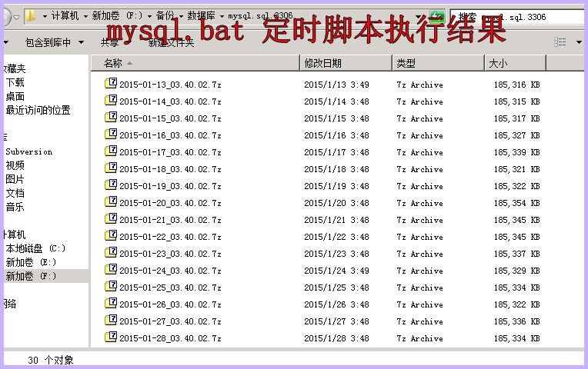Click the 计算机 breadcrumb segment
Image resolution: width=588 pixels, height=369 pixels.
65,15
